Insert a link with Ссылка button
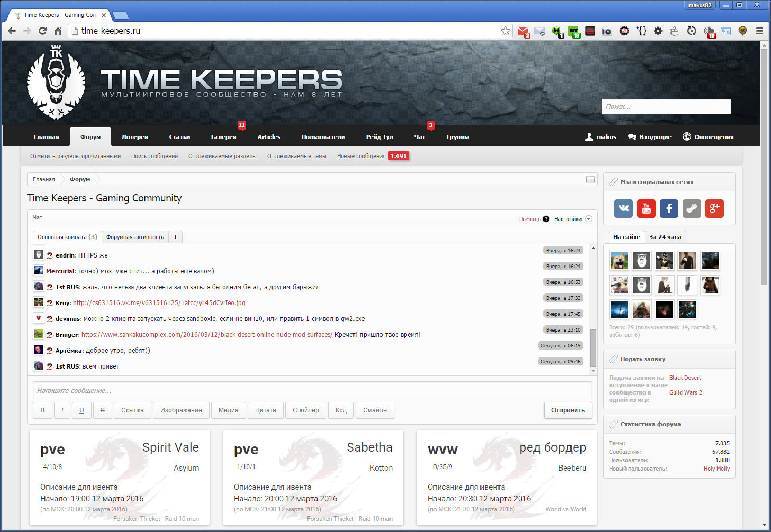Image resolution: width=771 pixels, height=532 pixels. click(132, 410)
